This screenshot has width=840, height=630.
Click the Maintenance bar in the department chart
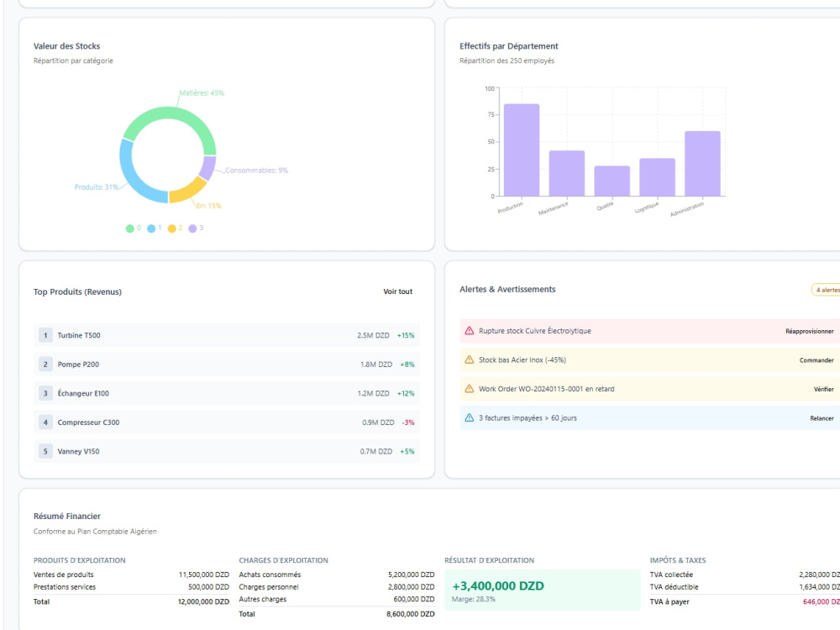point(567,173)
